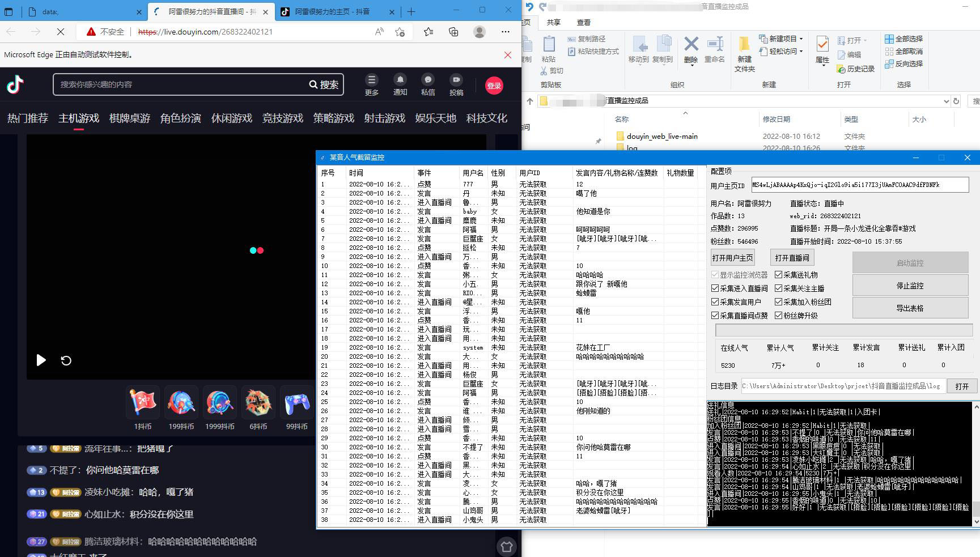
Task: Select the 6抖币 gift icon
Action: [258, 403]
